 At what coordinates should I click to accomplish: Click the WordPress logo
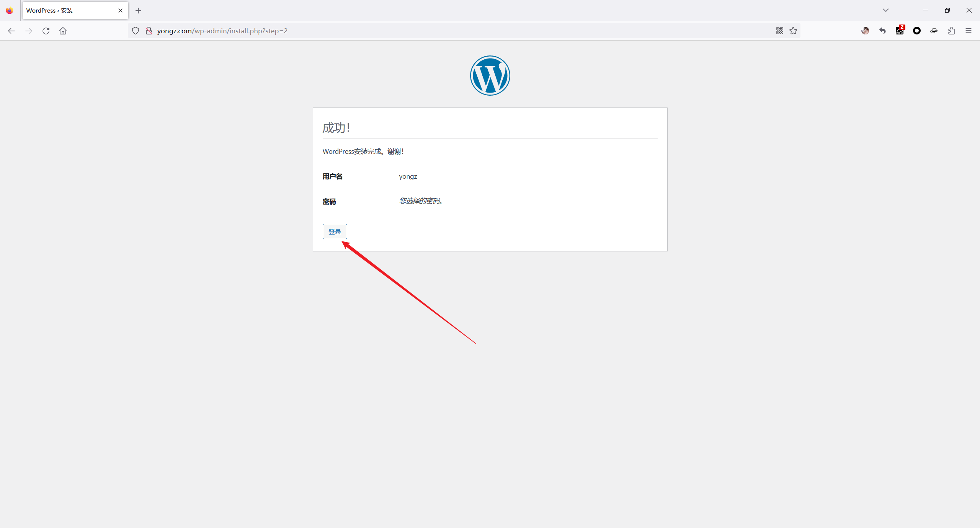tap(490, 75)
